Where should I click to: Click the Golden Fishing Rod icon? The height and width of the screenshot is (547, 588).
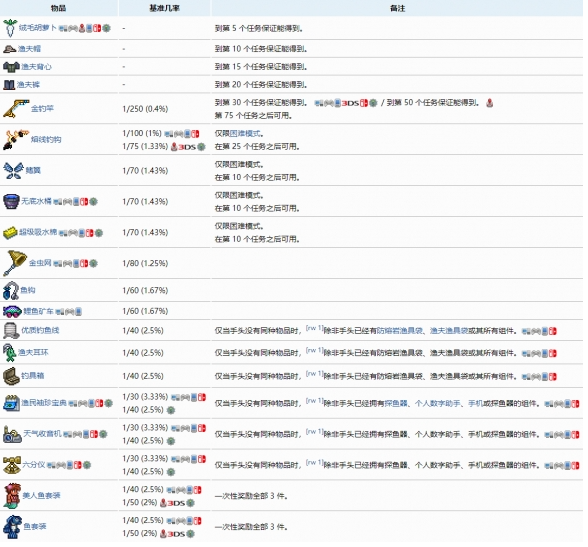pos(16,109)
